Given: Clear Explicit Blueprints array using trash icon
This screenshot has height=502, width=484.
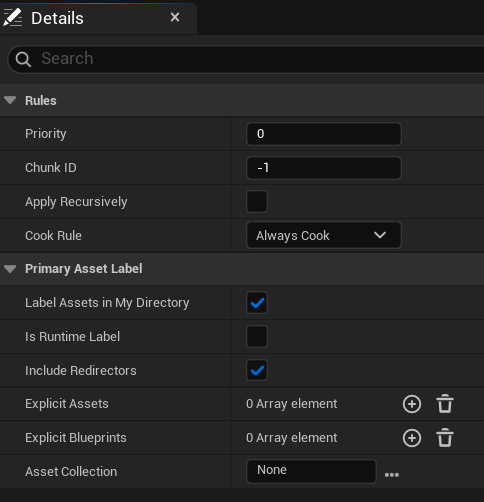Looking at the screenshot, I should [x=445, y=438].
